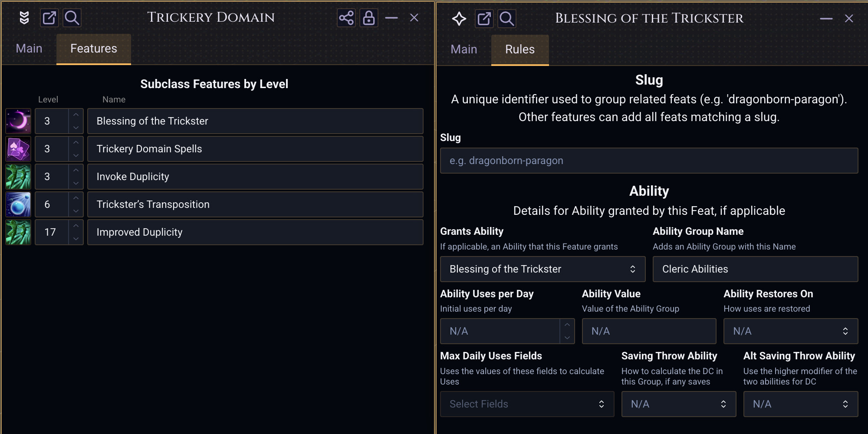
Task: Open Trickery Domain in a pop-out window
Action: pos(49,18)
